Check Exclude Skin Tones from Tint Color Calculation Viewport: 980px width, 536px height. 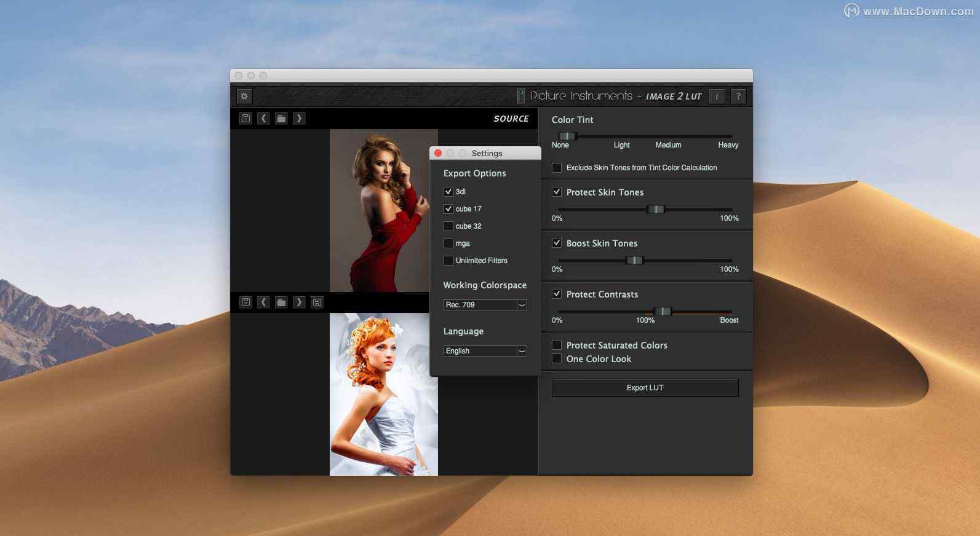557,168
